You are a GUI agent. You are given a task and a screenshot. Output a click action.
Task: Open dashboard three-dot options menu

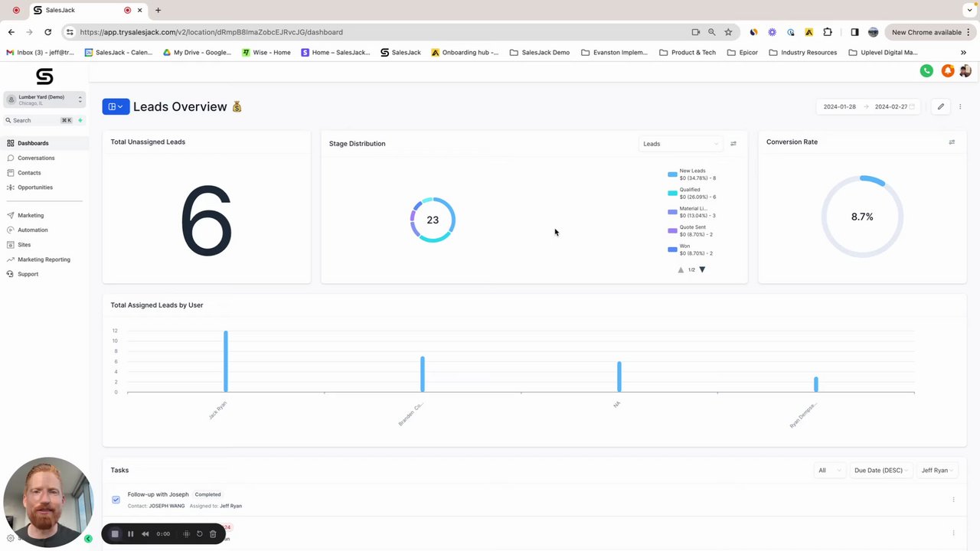(x=960, y=106)
